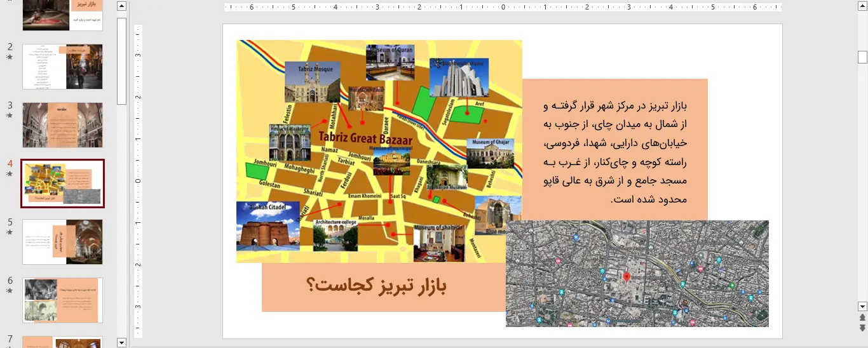Click the vertical ruler beside the slide
This screenshot has height=348, width=868.
point(138,181)
